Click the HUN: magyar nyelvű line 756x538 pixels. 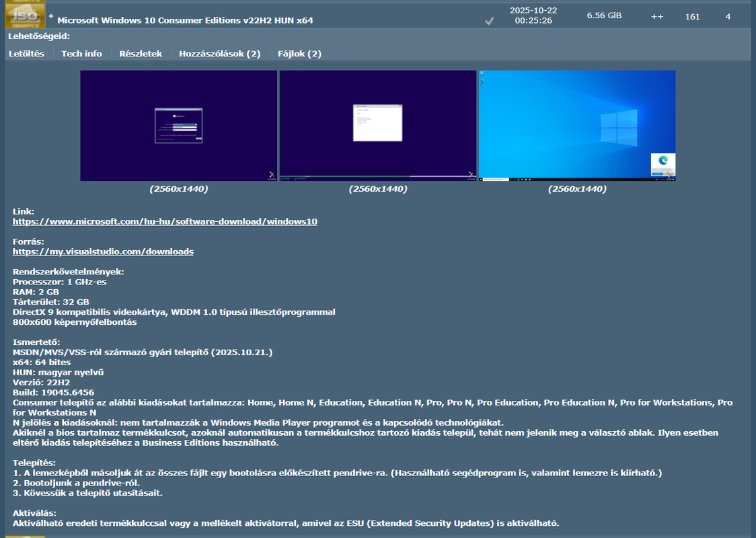click(x=59, y=372)
